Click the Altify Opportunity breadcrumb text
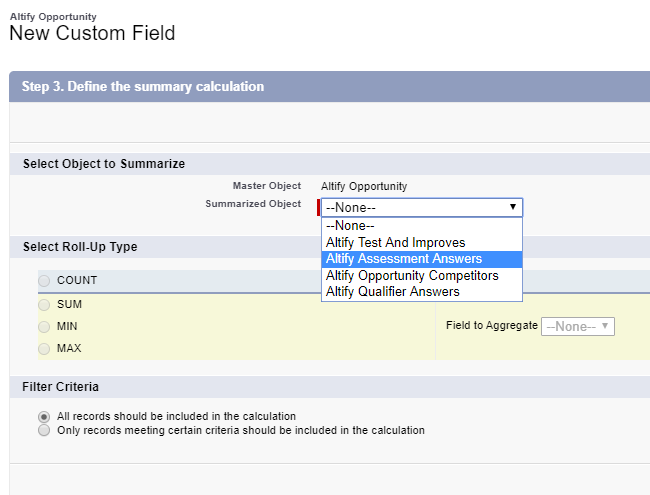Viewport: 650px width, 495px height. click(53, 17)
